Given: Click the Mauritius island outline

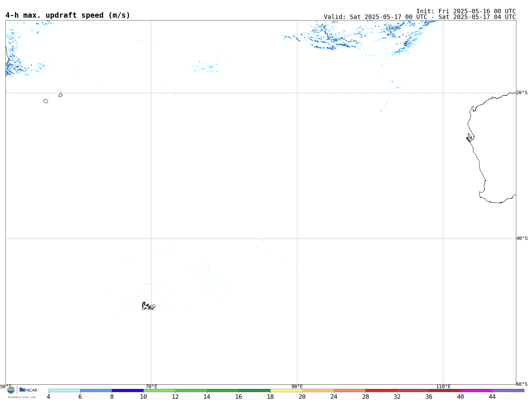Looking at the screenshot, I should pos(60,95).
